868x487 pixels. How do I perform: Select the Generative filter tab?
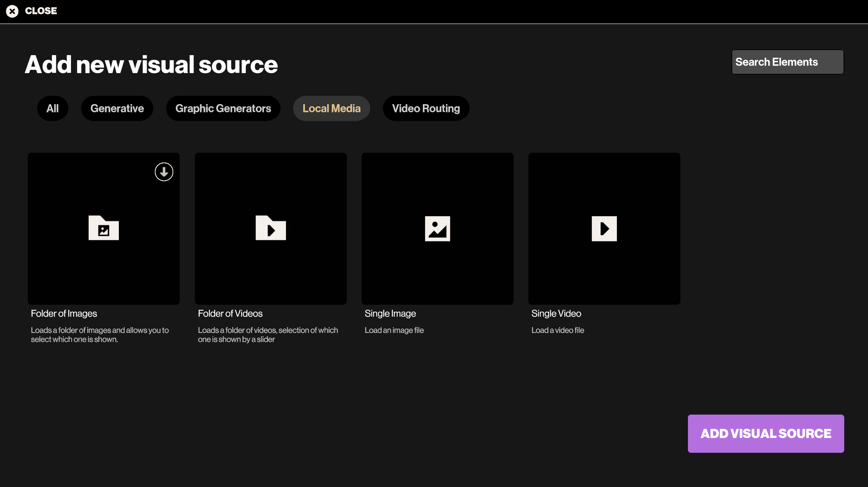pos(117,108)
